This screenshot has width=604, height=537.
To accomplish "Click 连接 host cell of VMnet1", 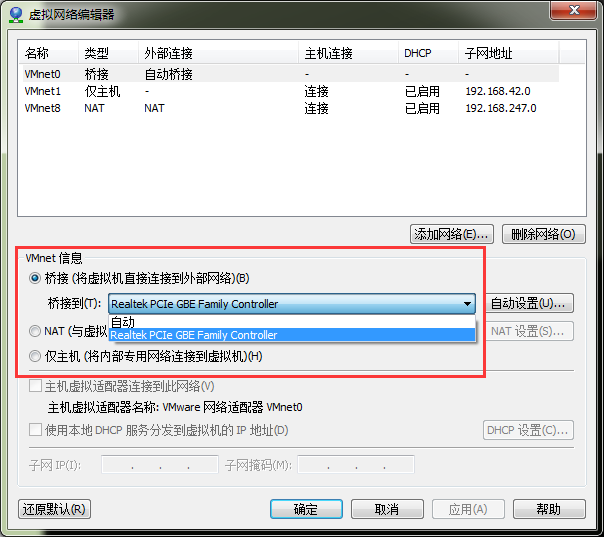I will click(x=316, y=91).
